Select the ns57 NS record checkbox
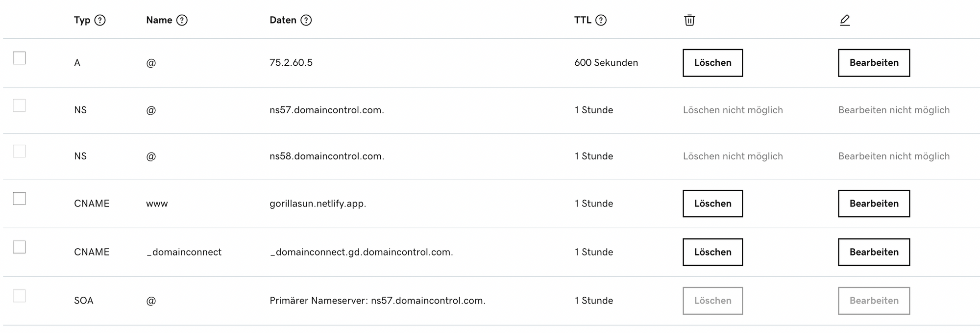The image size is (980, 333). pos(19,105)
